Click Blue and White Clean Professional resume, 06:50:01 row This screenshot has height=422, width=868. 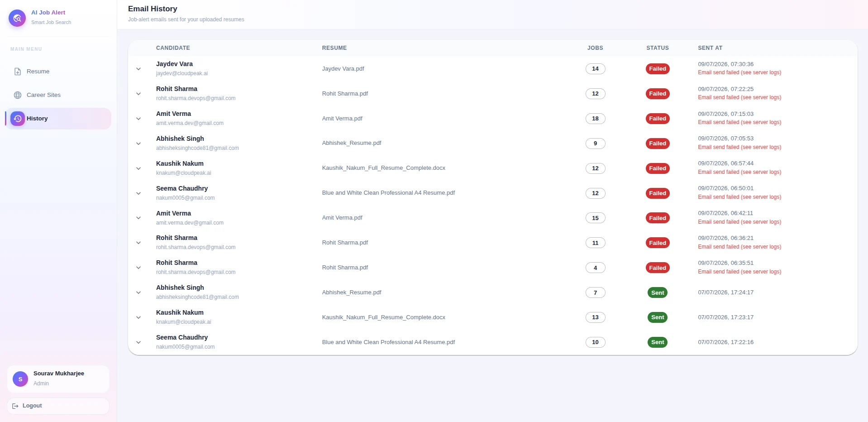[x=388, y=193]
